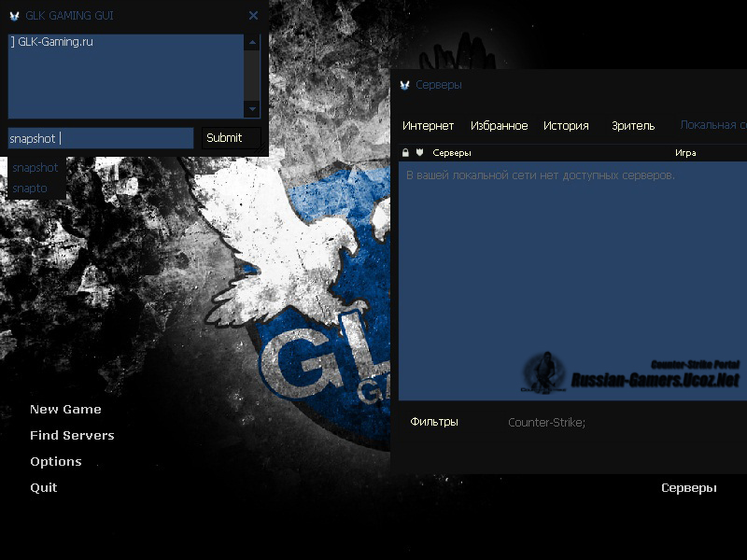Click the 'В вашей локальной сети нет доступных серверов.' message

[x=541, y=175]
